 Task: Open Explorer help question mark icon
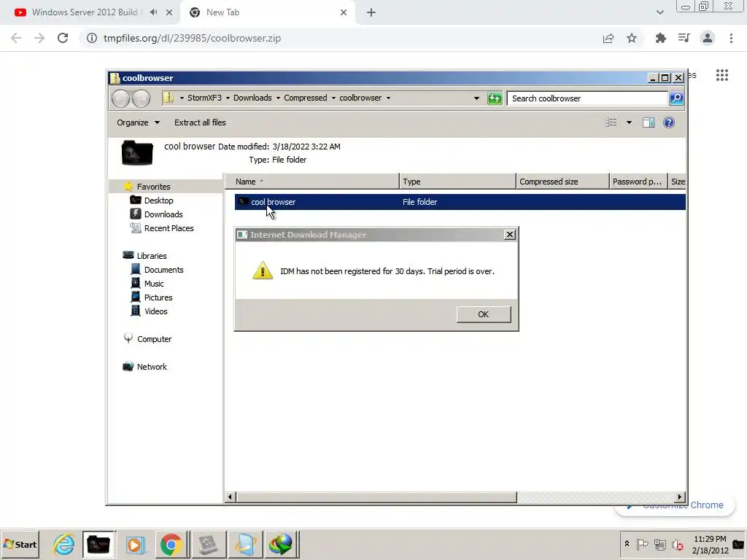669,122
